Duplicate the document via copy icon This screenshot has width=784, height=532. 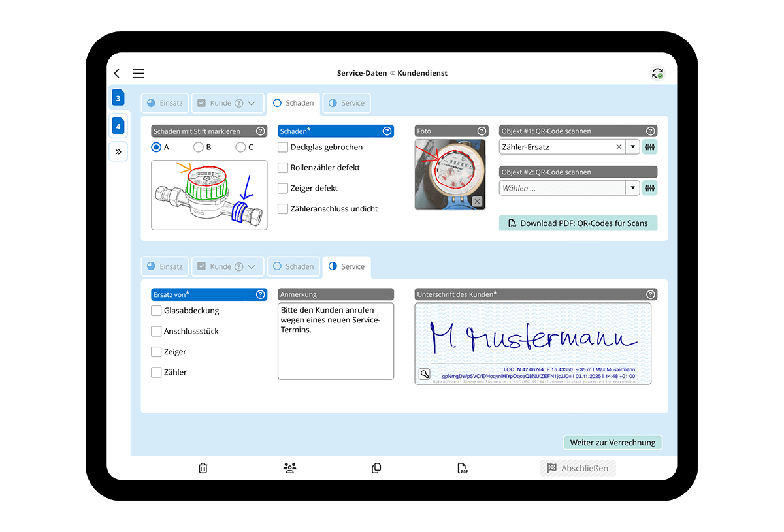click(376, 468)
